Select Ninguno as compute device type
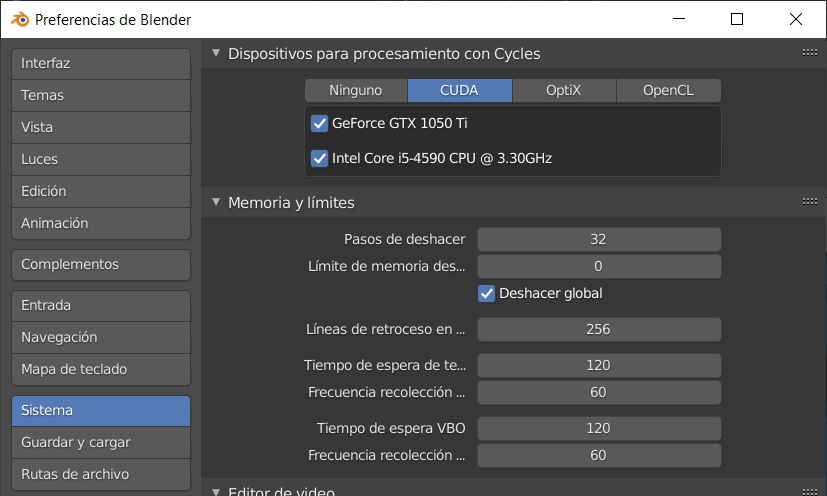The height and width of the screenshot is (496, 827). (x=356, y=90)
